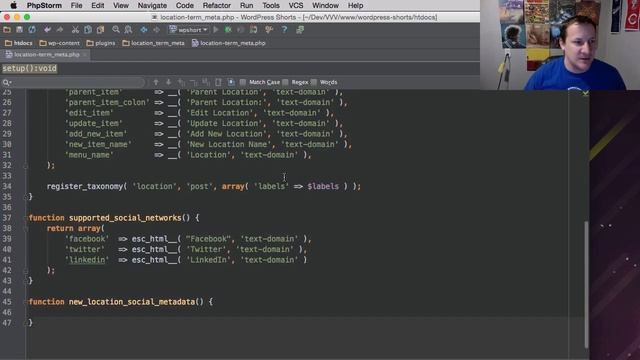Image resolution: width=640 pixels, height=360 pixels.
Task: Open the Refactor menu
Action: click(x=217, y=6)
